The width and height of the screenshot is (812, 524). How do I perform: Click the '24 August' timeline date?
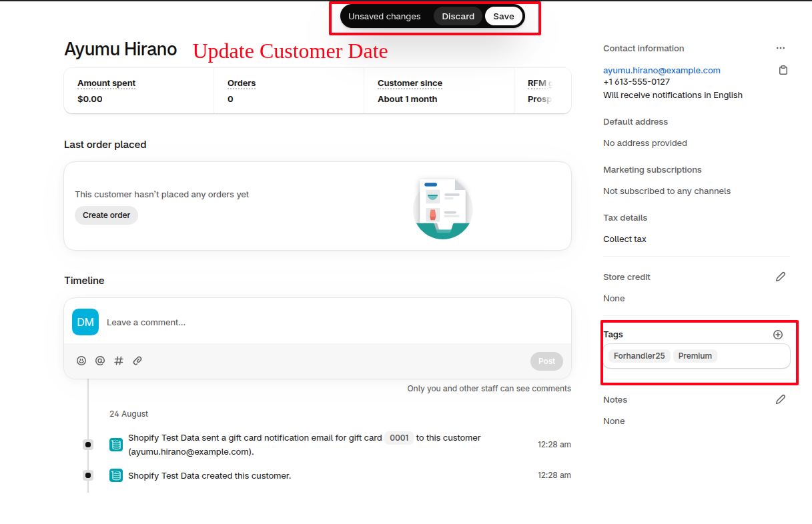(129, 414)
